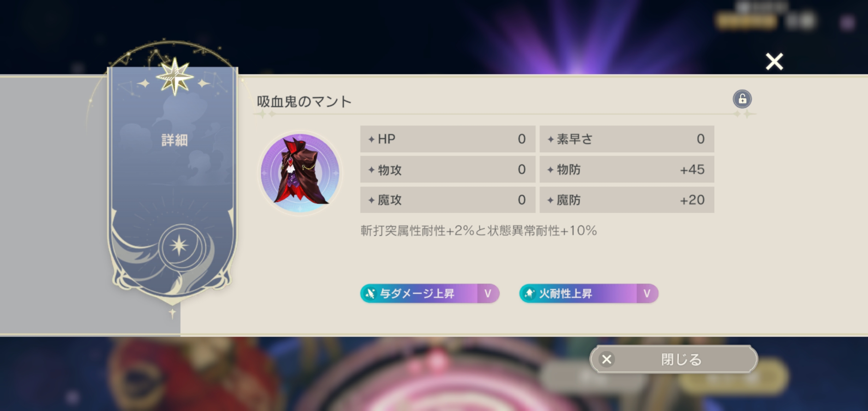Click the 斬打突属性耐性 effect description
The image size is (868, 411).
[479, 231]
